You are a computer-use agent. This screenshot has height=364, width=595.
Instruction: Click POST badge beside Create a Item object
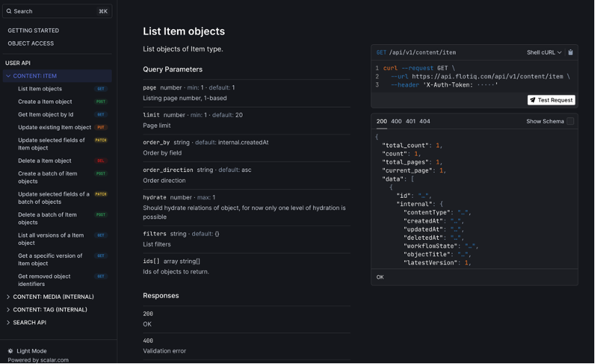click(100, 102)
